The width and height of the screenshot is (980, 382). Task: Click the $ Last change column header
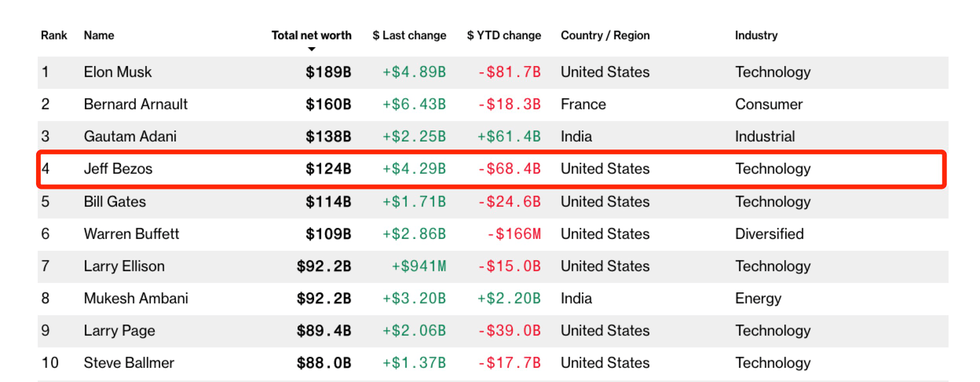pyautogui.click(x=409, y=35)
